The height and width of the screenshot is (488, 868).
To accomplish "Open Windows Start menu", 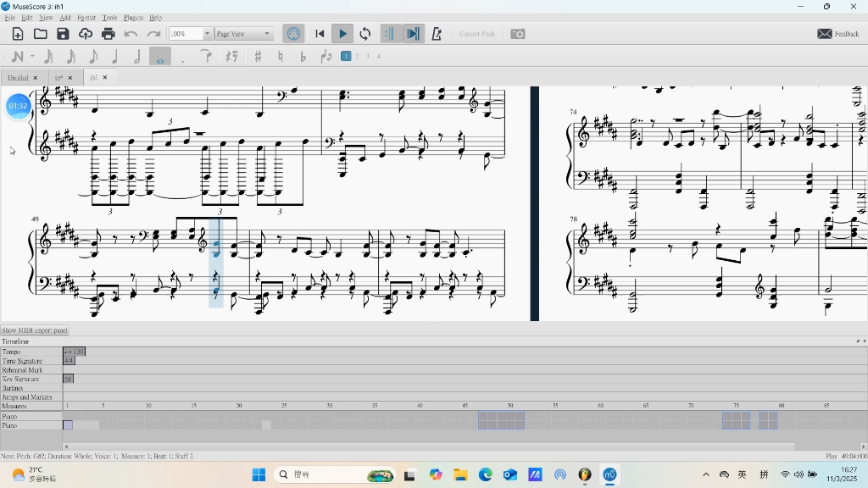I will (259, 474).
